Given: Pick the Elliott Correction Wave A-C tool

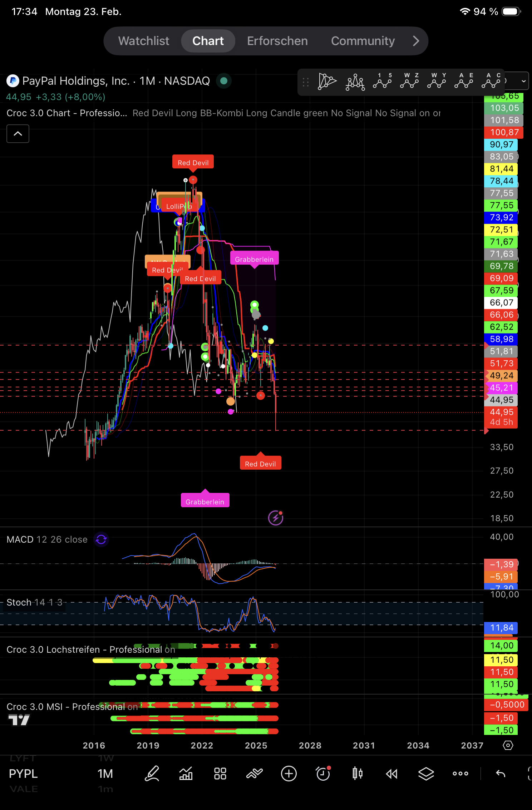Looking at the screenshot, I should click(x=491, y=81).
